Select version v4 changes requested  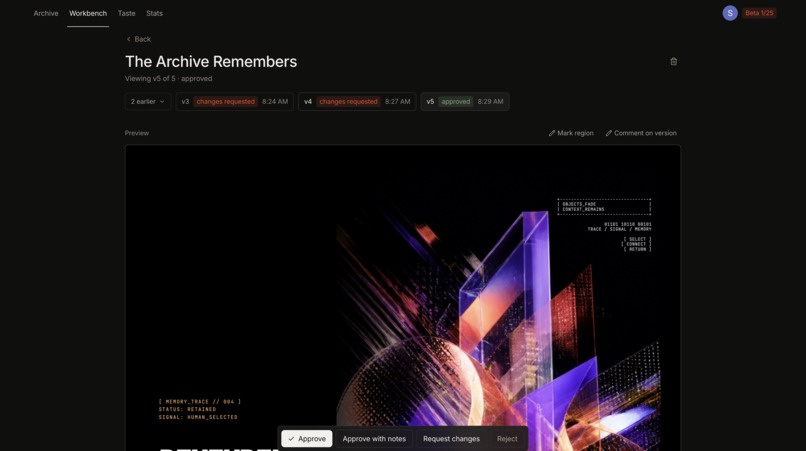pos(357,101)
